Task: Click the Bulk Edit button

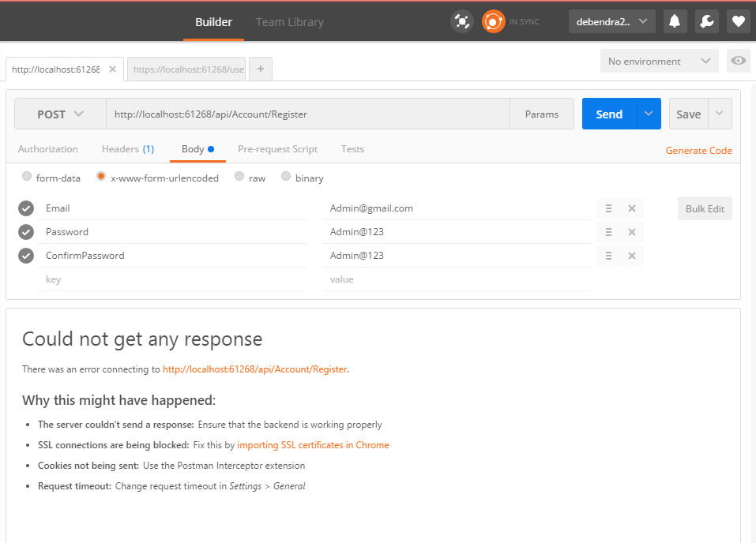Action: tap(705, 208)
